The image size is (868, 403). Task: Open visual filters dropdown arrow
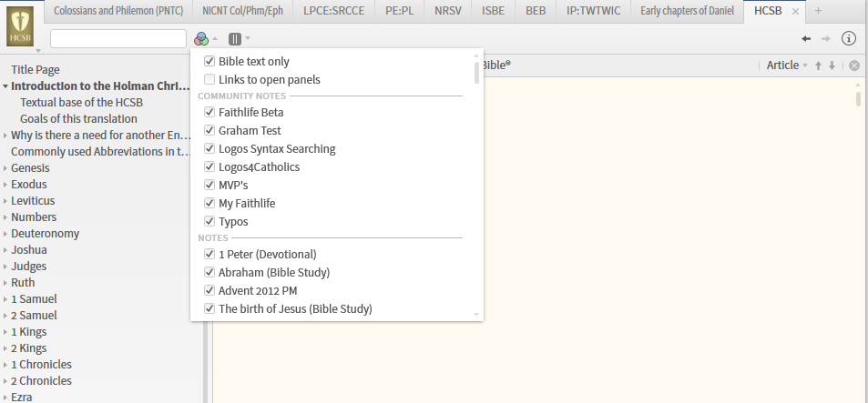tap(215, 39)
